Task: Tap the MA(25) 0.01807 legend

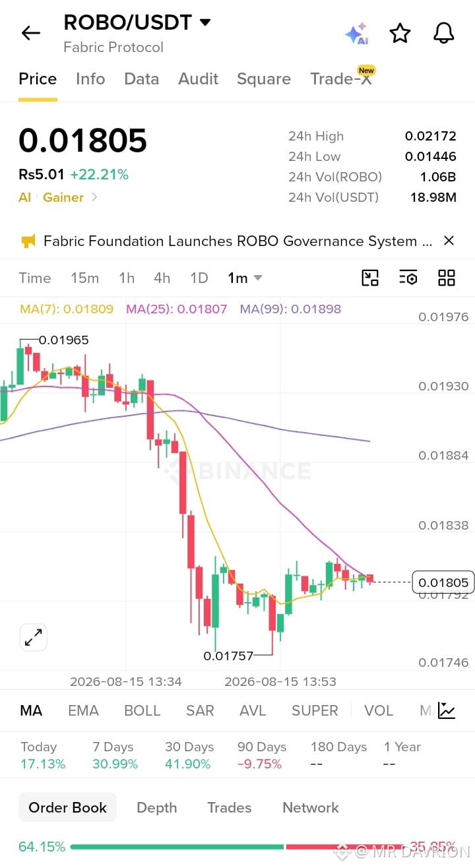Action: click(176, 309)
